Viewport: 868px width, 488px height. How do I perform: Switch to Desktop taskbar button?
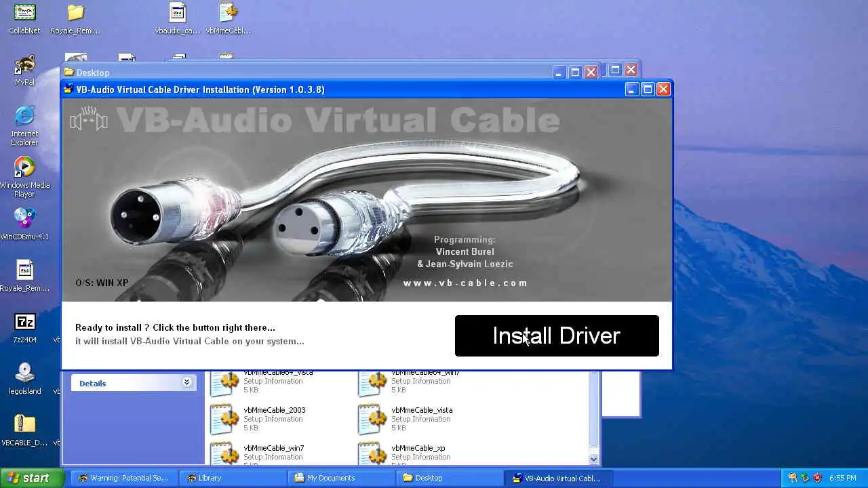coord(448,478)
